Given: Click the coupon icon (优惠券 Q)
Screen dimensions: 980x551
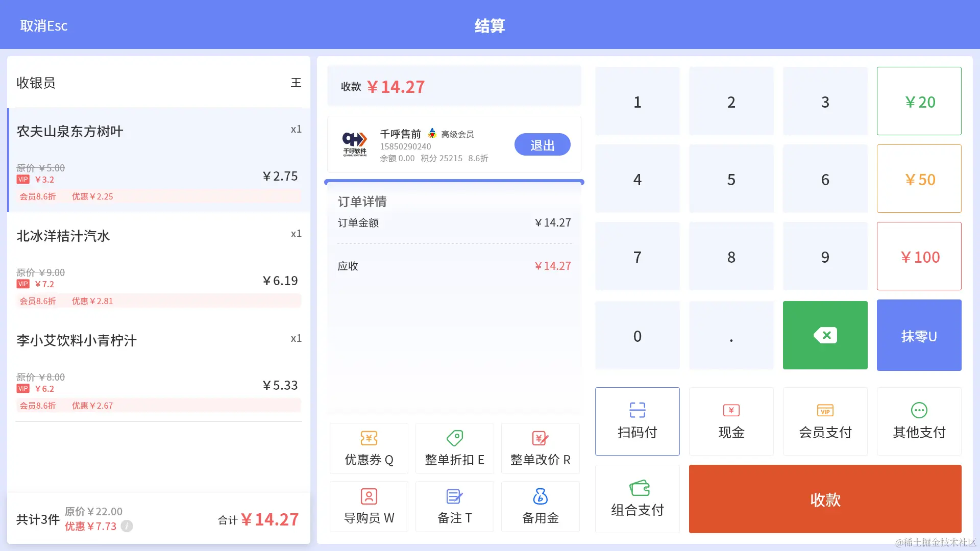Looking at the screenshot, I should [x=369, y=438].
